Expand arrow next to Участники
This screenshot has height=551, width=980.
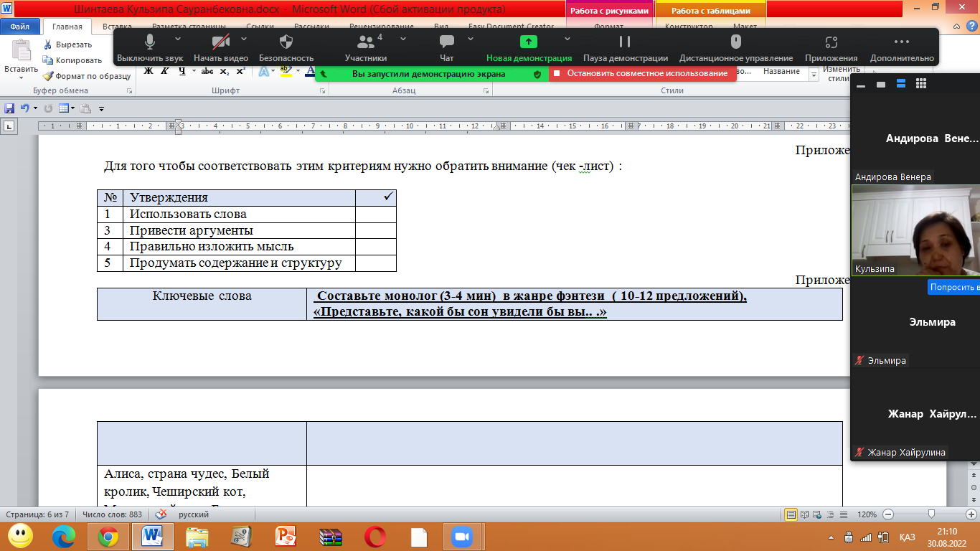point(403,39)
